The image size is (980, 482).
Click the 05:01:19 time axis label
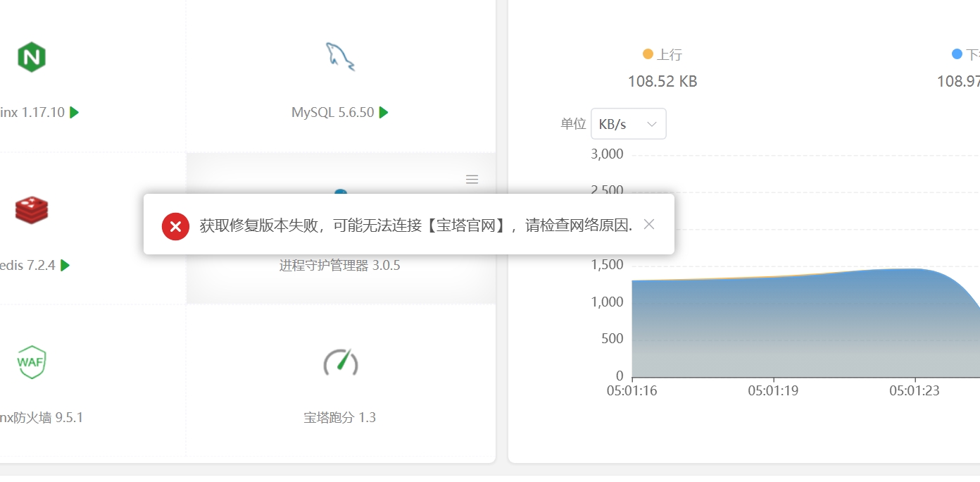[773, 390]
